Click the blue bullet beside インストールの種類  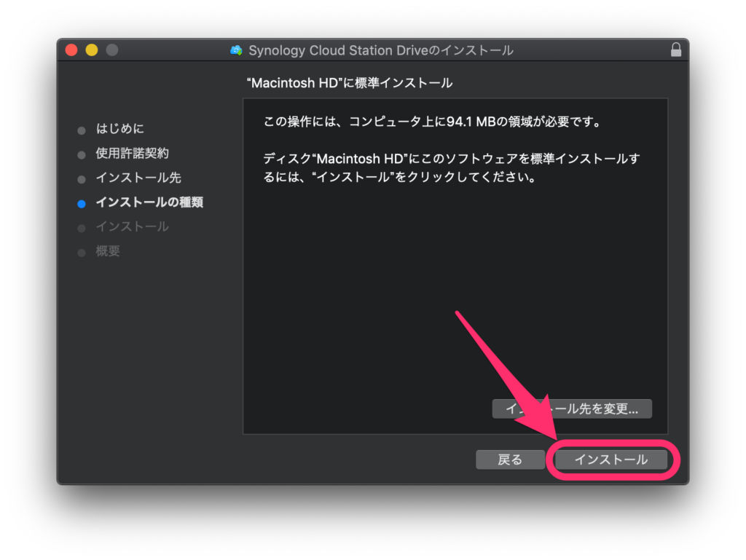pyautogui.click(x=82, y=204)
